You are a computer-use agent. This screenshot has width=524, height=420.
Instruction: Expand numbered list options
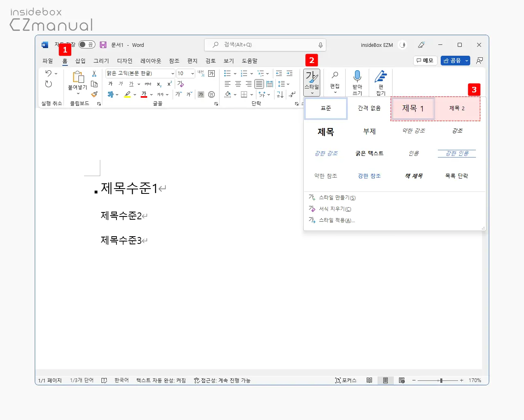coord(251,73)
